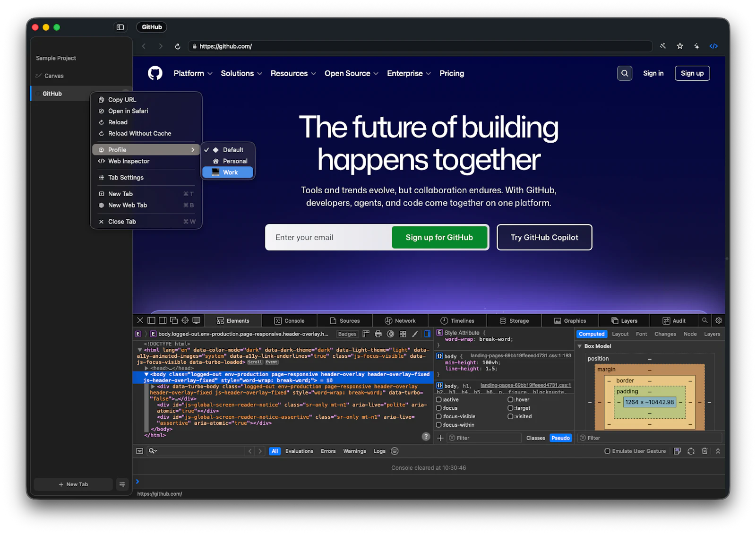
Task: Choose the Personal profile
Action: click(x=228, y=161)
